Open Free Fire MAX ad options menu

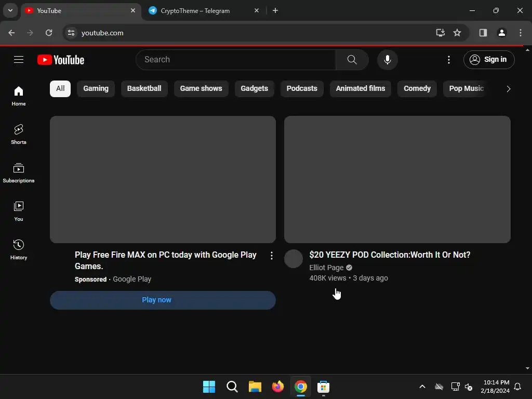[x=271, y=256]
